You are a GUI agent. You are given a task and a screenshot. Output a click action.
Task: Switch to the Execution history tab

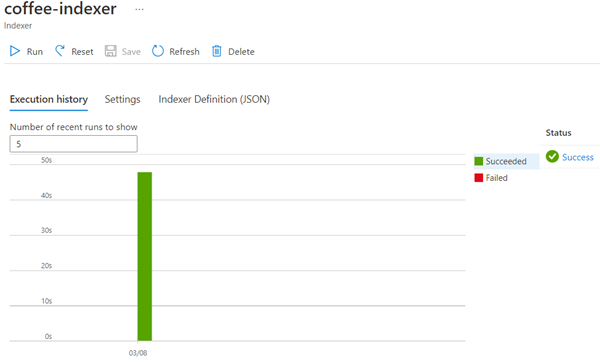49,100
